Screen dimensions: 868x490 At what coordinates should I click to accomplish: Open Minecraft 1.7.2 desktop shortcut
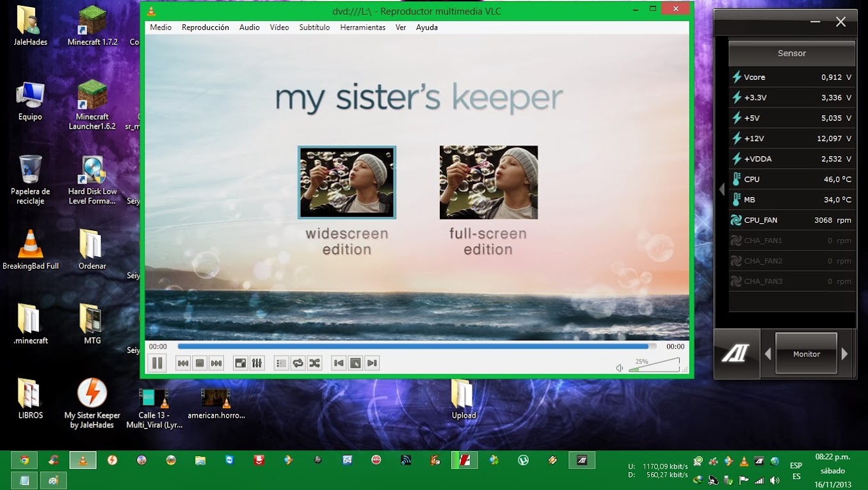tap(92, 26)
